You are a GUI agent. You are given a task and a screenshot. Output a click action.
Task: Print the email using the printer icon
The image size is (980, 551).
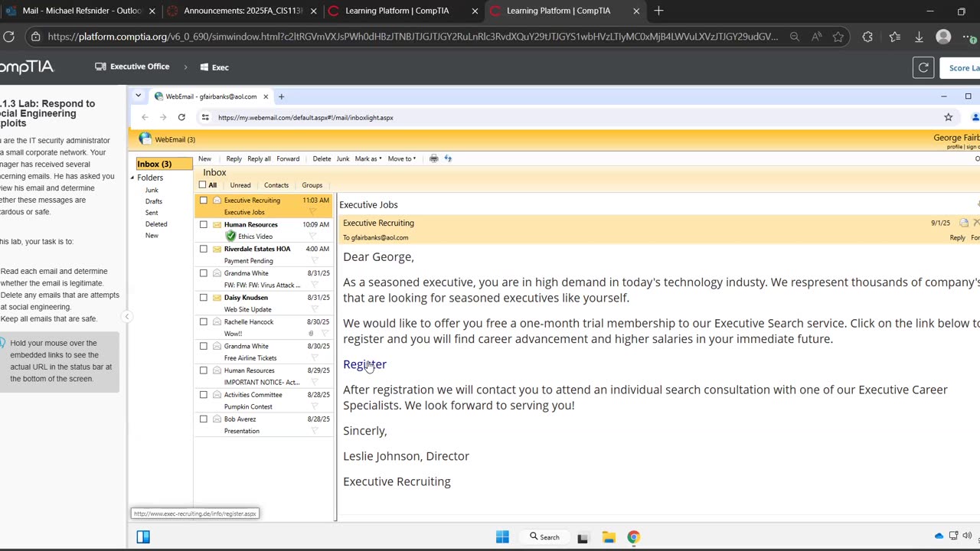pos(434,158)
